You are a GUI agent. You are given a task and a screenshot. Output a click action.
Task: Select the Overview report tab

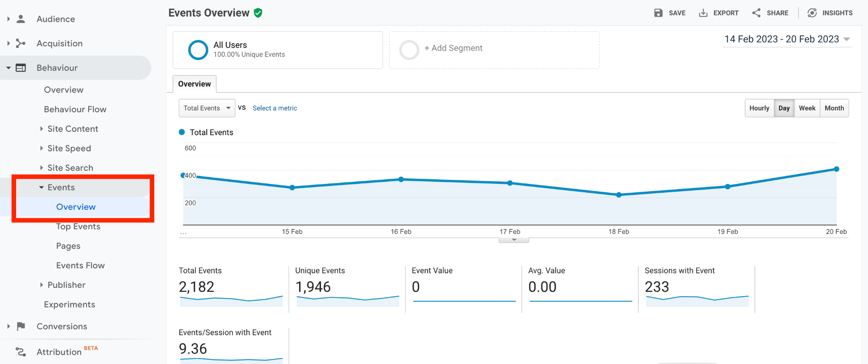point(195,84)
